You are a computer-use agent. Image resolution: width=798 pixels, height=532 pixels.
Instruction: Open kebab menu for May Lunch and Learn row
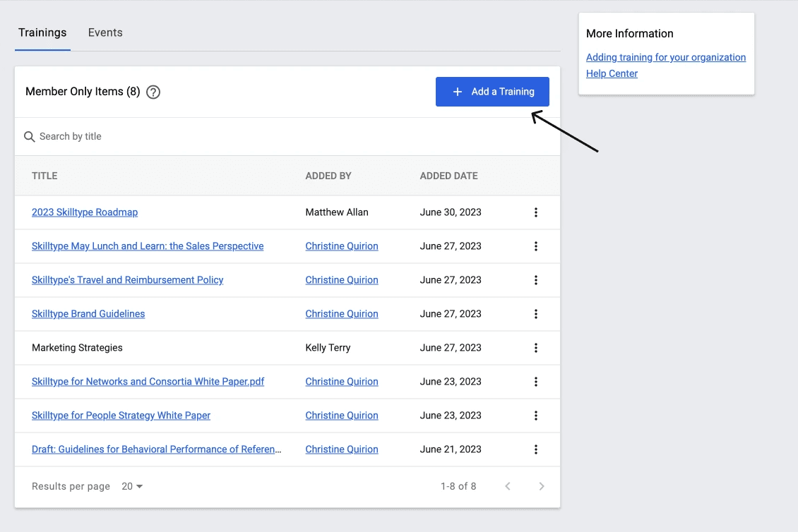tap(536, 246)
